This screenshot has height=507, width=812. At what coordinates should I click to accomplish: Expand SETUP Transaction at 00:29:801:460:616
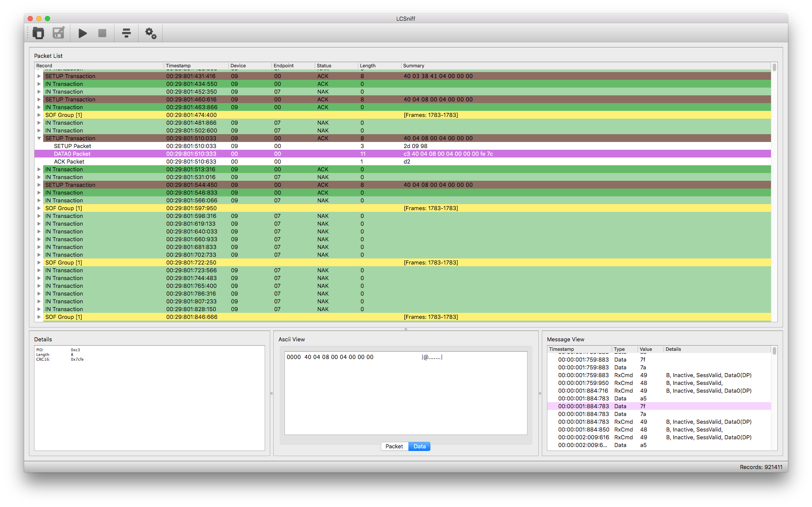tap(39, 100)
